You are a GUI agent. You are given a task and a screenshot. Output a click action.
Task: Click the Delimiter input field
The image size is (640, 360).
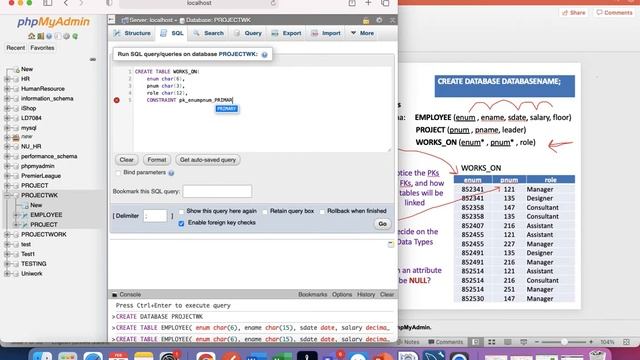(x=156, y=216)
